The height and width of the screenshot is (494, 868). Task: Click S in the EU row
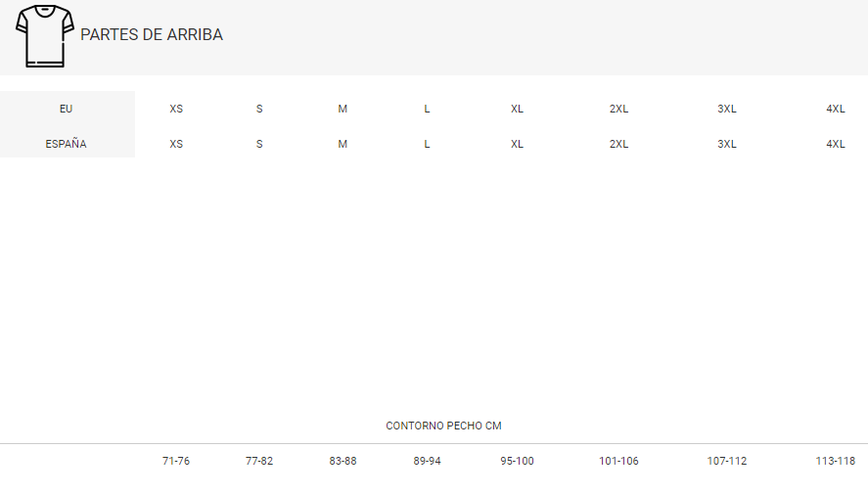pos(259,109)
